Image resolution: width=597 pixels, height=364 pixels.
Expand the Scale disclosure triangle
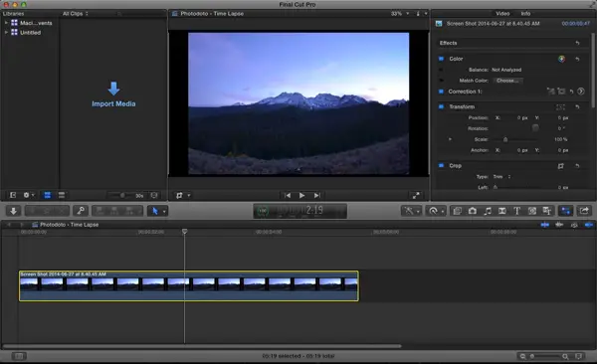pos(450,139)
